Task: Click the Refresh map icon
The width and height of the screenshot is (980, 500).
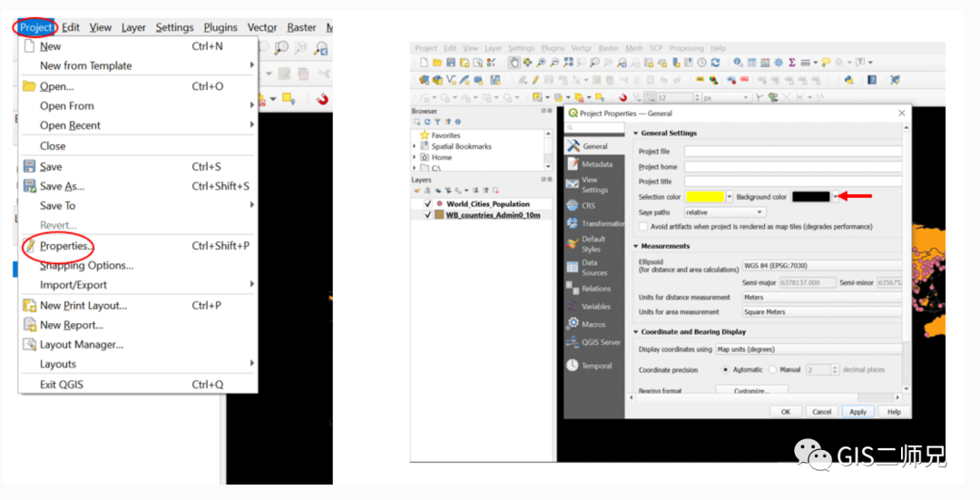Action: (716, 63)
